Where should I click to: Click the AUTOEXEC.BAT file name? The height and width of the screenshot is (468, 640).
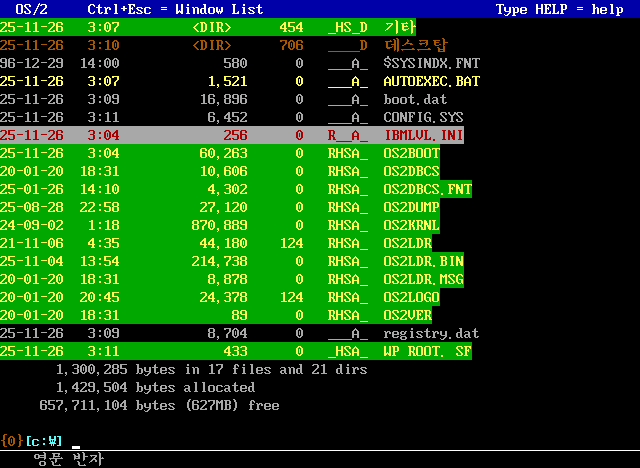(x=431, y=81)
